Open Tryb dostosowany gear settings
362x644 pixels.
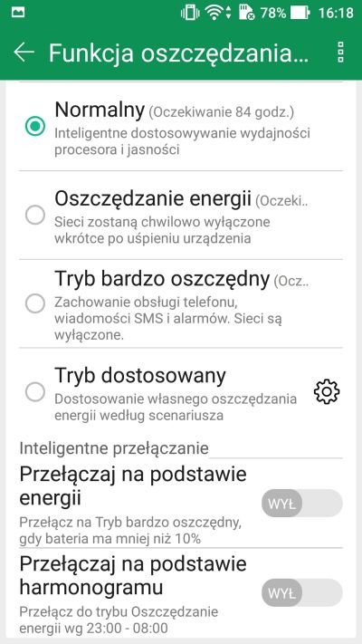[327, 391]
